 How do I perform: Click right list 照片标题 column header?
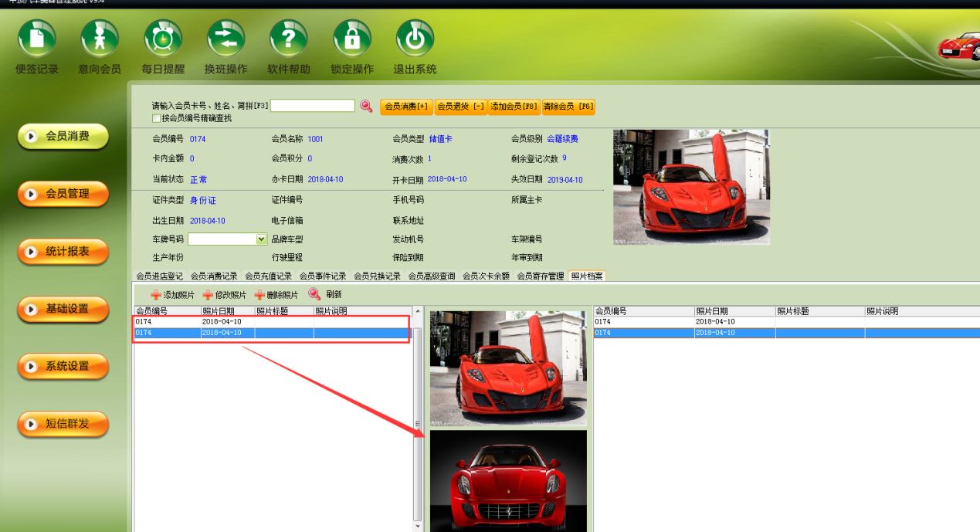[820, 311]
